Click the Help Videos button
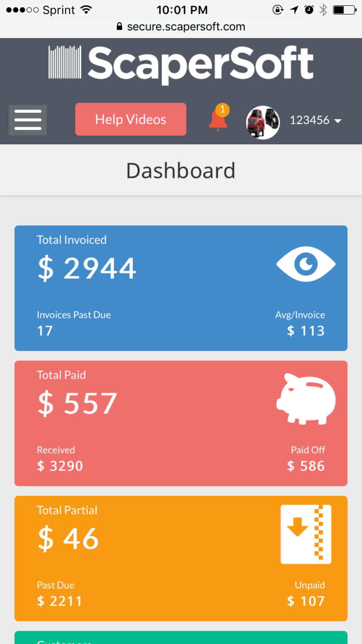 pyautogui.click(x=130, y=119)
